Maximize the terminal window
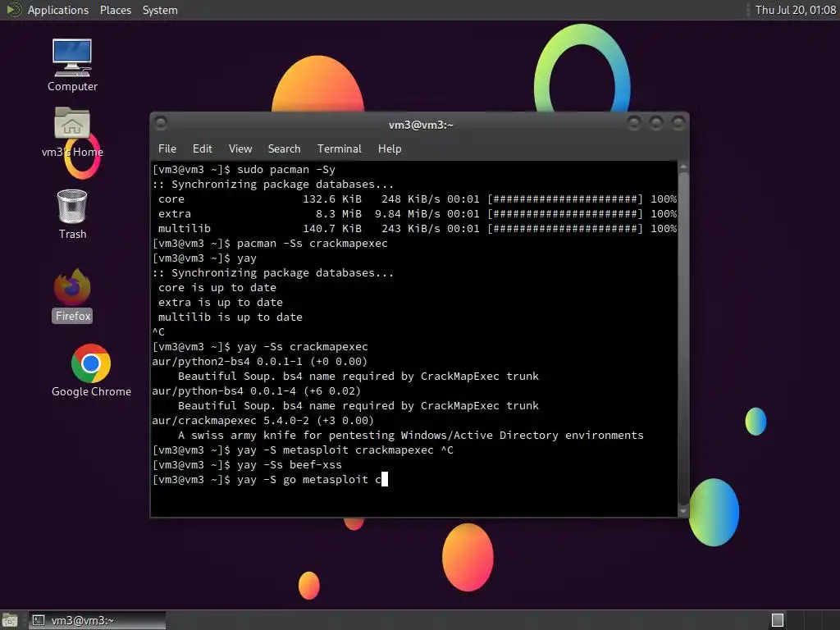 pyautogui.click(x=656, y=124)
